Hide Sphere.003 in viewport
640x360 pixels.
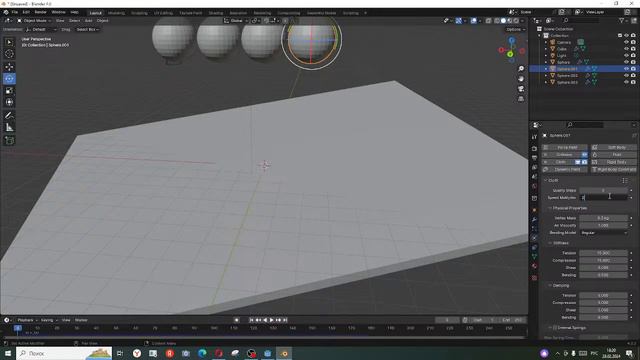pos(626,82)
